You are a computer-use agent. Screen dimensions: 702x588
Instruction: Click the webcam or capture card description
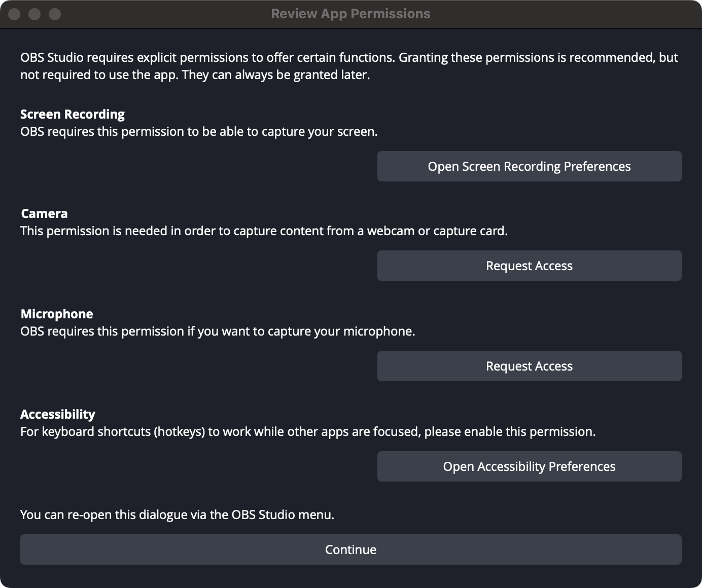tap(264, 231)
